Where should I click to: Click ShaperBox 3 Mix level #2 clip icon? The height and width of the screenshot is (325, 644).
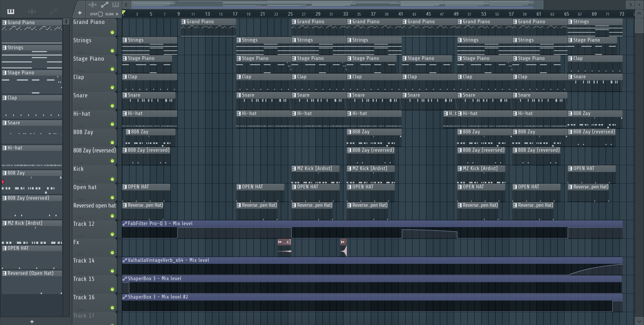point(125,297)
